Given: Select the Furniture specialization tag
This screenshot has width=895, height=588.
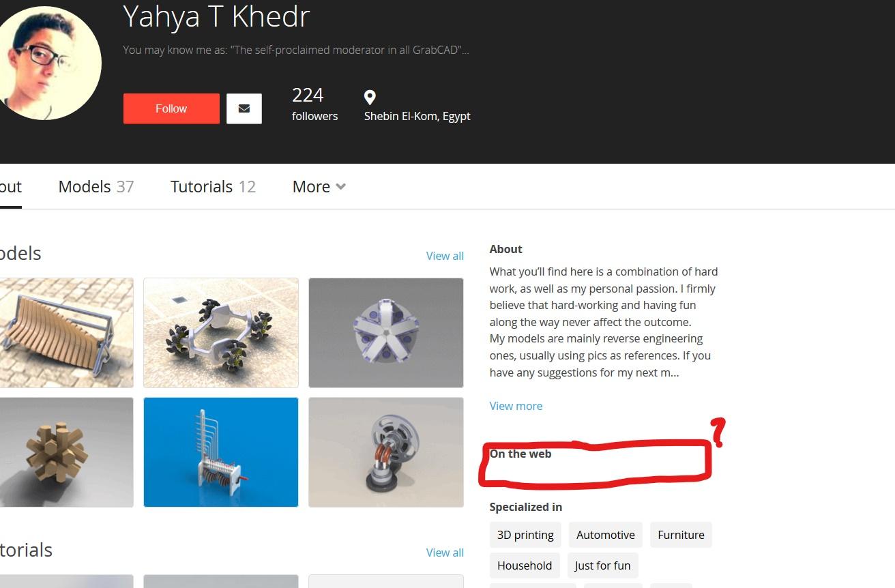Looking at the screenshot, I should pos(681,535).
